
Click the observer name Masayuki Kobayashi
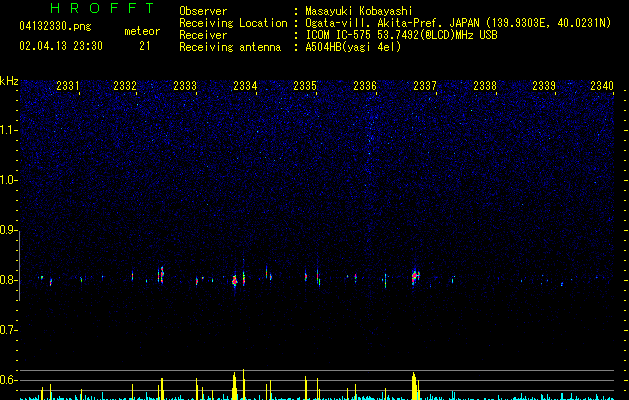pos(359,11)
